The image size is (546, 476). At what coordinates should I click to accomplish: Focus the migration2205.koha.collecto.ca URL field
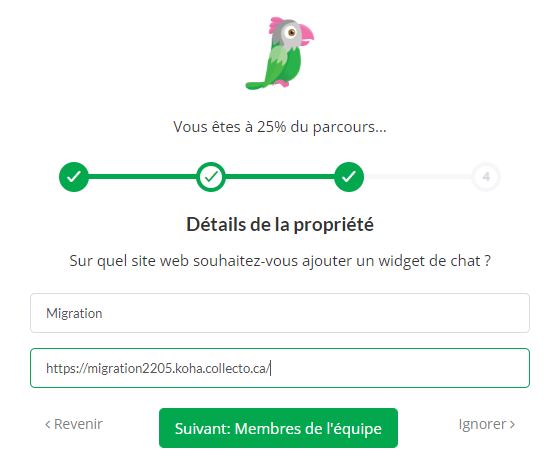tap(280, 368)
